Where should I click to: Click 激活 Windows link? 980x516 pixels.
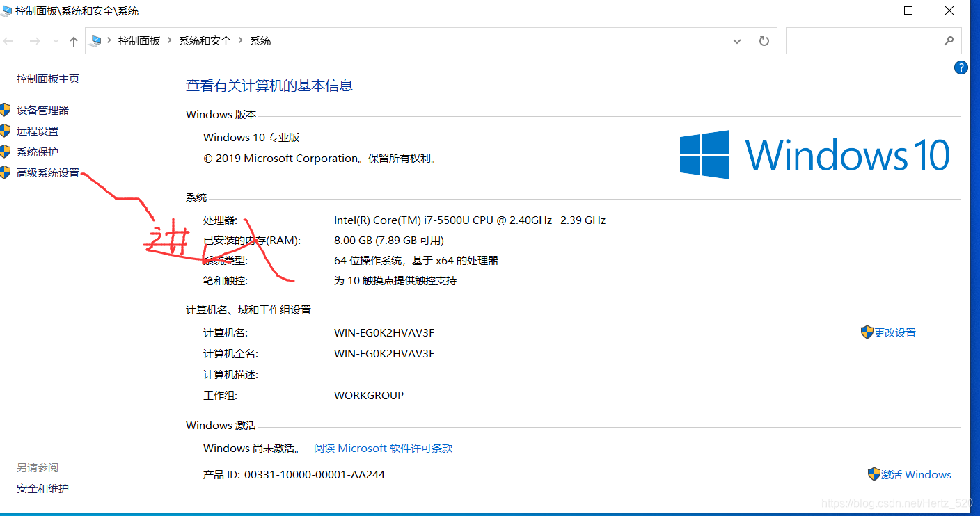(916, 474)
